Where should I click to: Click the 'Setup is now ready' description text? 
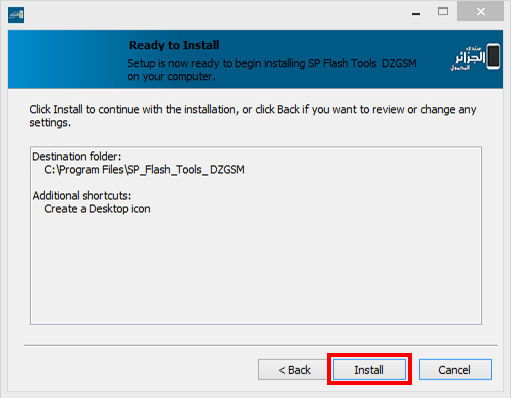tap(272, 70)
